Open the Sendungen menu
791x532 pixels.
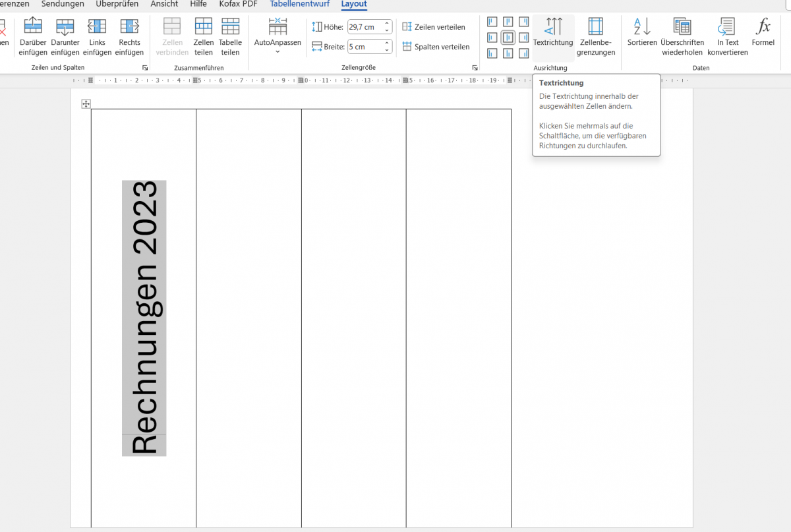[63, 4]
